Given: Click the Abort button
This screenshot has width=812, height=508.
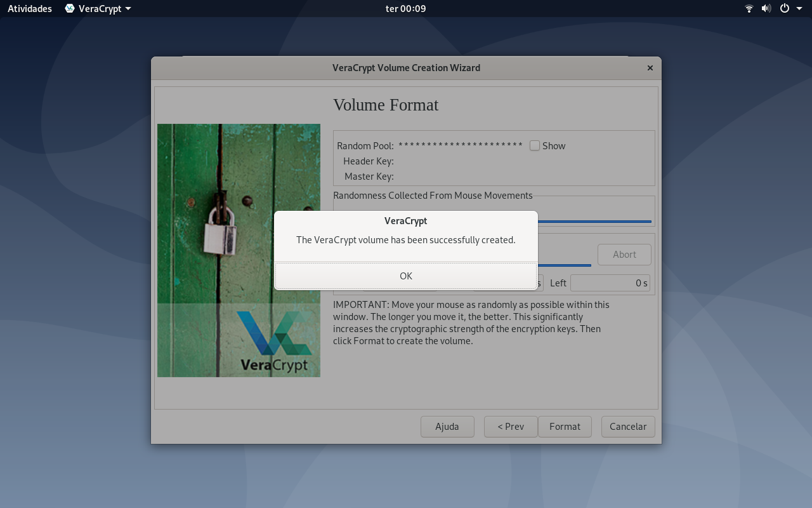Looking at the screenshot, I should 624,255.
